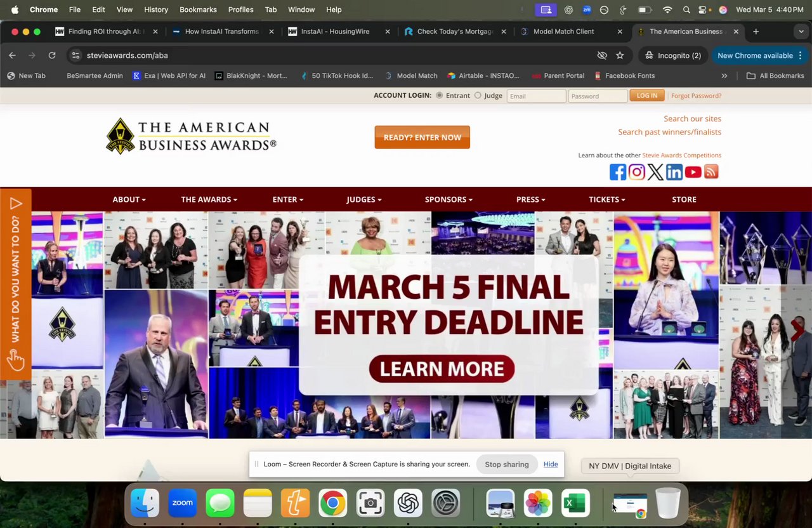Expand the ENTER navigation menu
This screenshot has width=812, height=528.
point(288,199)
